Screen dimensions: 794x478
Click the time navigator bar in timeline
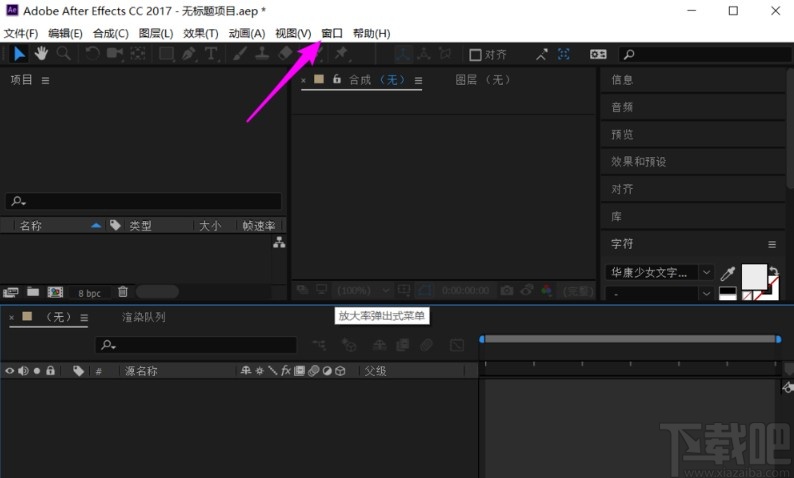tap(630, 339)
